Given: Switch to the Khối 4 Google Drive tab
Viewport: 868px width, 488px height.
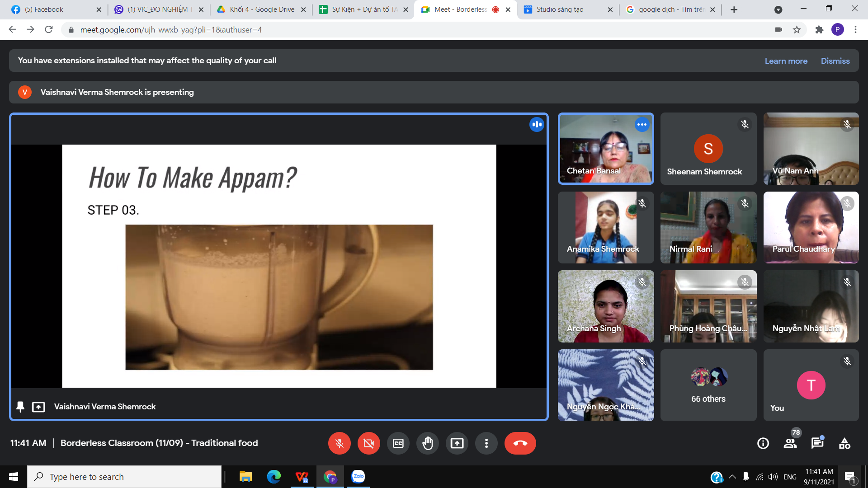Looking at the screenshot, I should (x=261, y=9).
